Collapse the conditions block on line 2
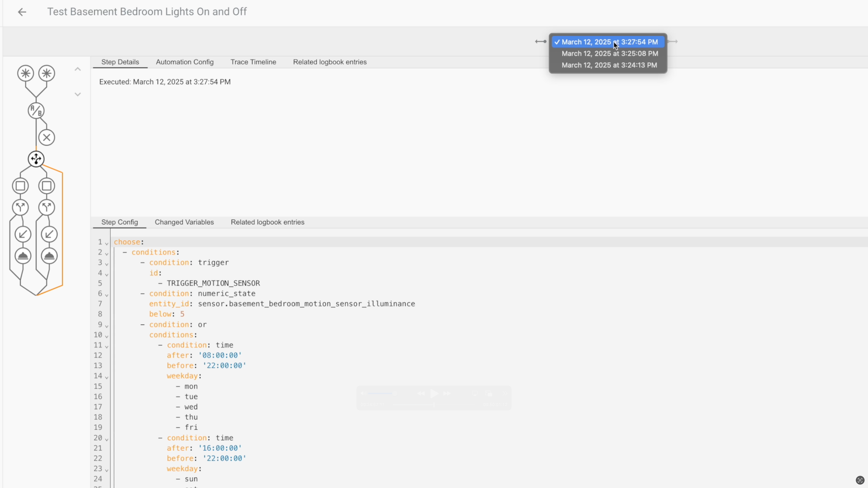868x488 pixels. pyautogui.click(x=107, y=253)
